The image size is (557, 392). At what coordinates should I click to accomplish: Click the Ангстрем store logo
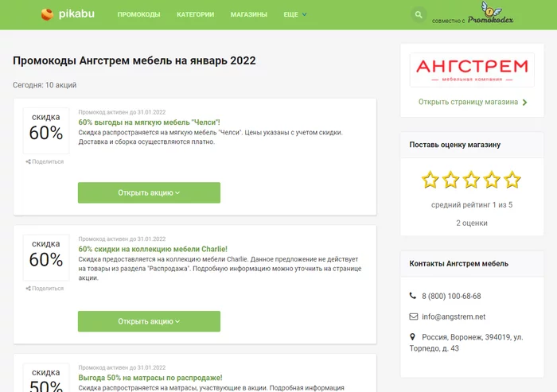point(472,70)
